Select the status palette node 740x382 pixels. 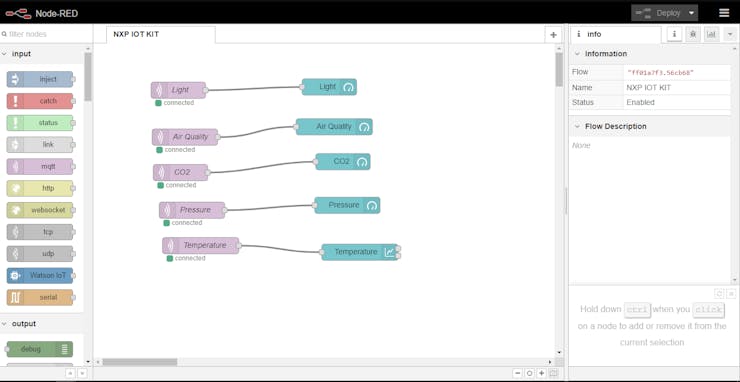click(x=40, y=123)
